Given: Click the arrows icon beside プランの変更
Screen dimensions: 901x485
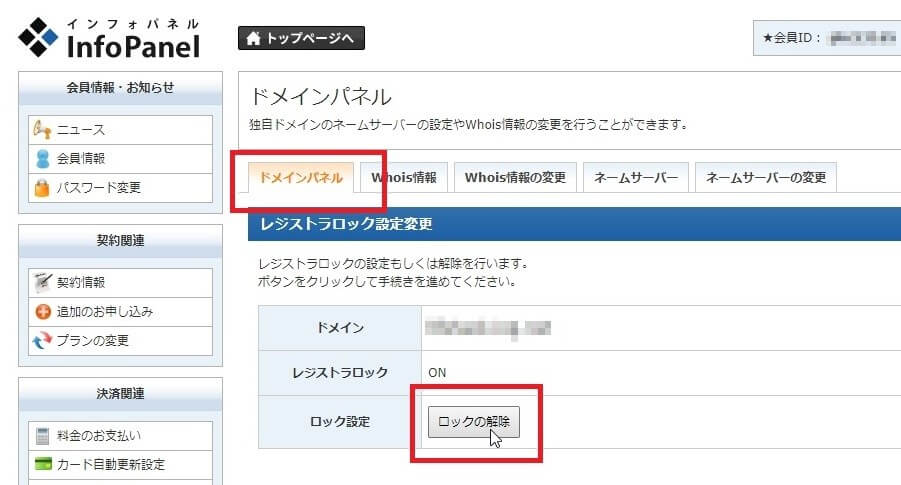Looking at the screenshot, I should tap(42, 340).
